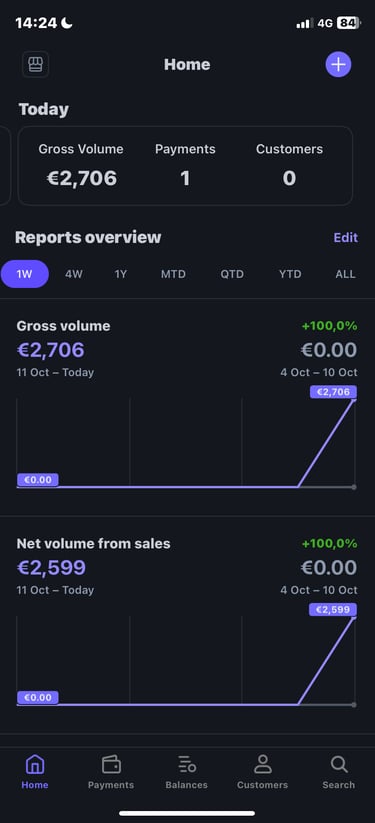The width and height of the screenshot is (375, 823).
Task: Select the YTD time range
Action: pos(290,274)
